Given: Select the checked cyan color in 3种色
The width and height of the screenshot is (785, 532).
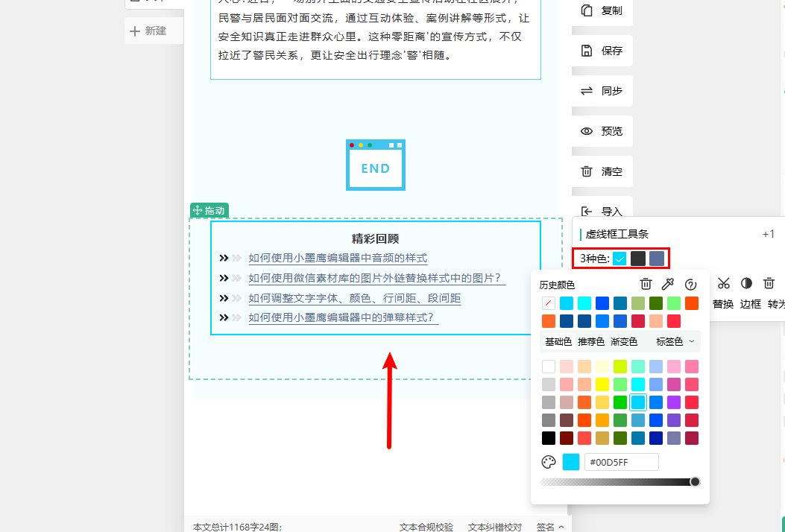Looking at the screenshot, I should (620, 259).
